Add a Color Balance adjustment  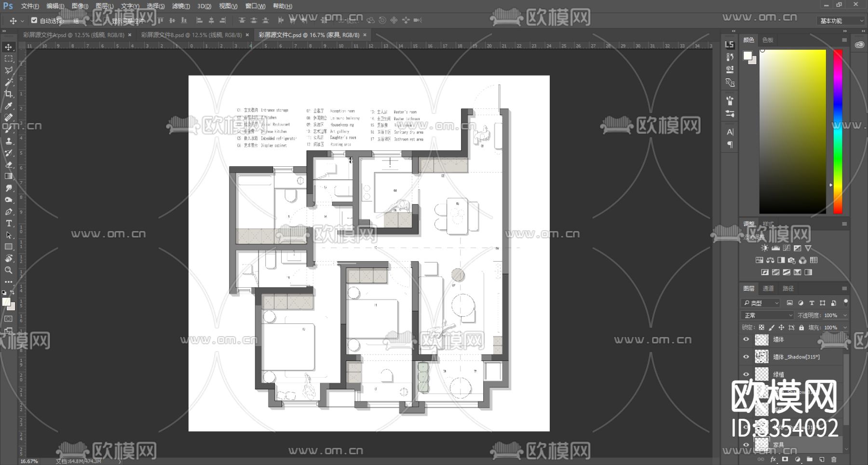pos(770,260)
